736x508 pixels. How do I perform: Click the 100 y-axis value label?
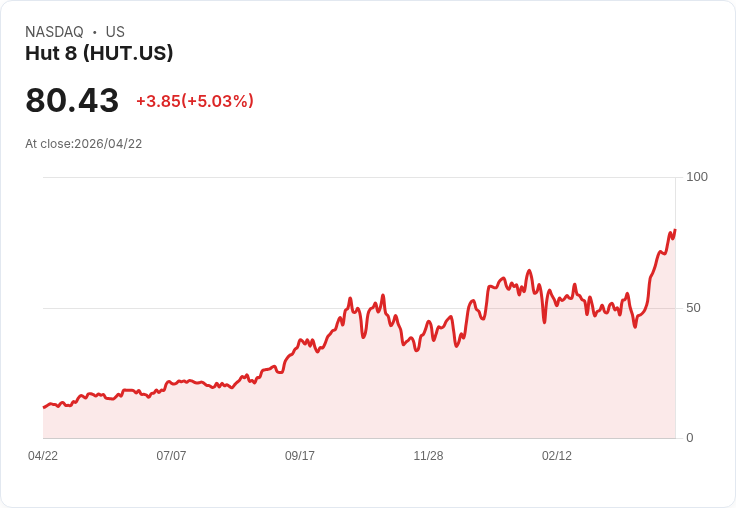tap(697, 177)
